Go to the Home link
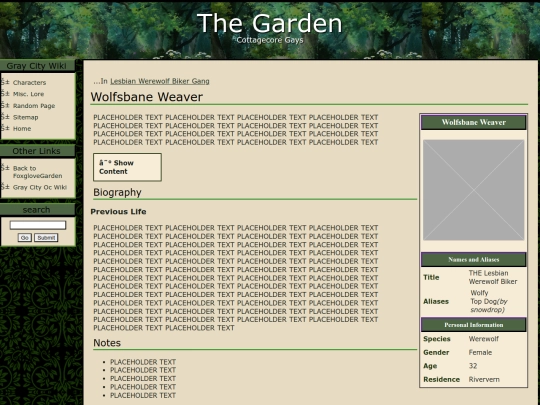The height and width of the screenshot is (405, 540). click(x=22, y=128)
